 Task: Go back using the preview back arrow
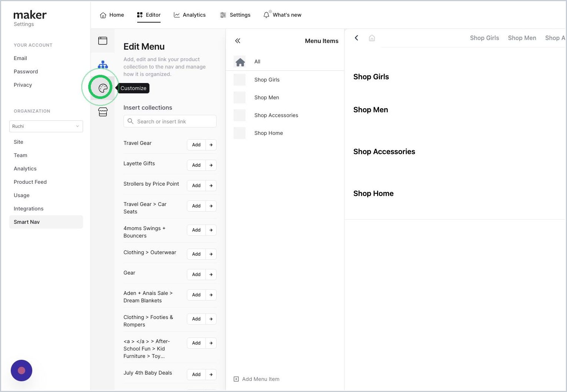[x=356, y=38]
